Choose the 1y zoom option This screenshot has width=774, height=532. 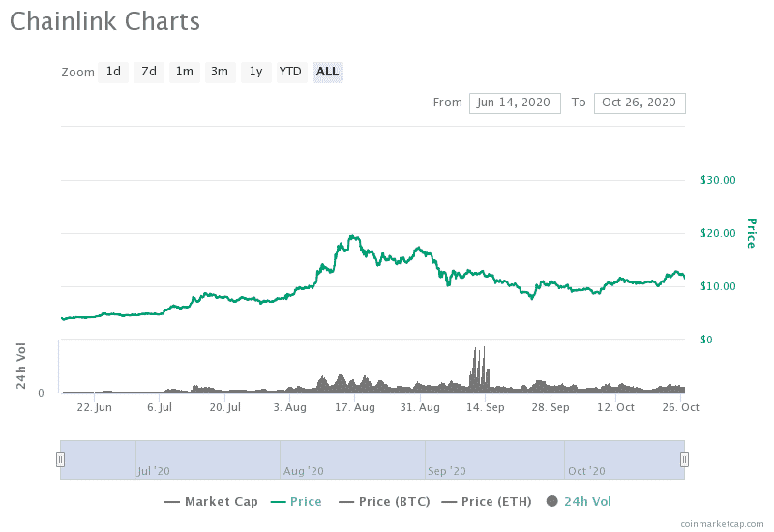(255, 72)
